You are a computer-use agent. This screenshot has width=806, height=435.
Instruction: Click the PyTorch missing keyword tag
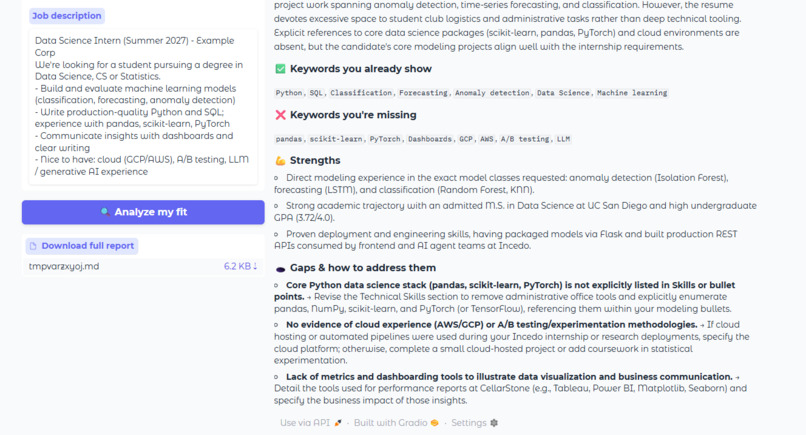385,139
